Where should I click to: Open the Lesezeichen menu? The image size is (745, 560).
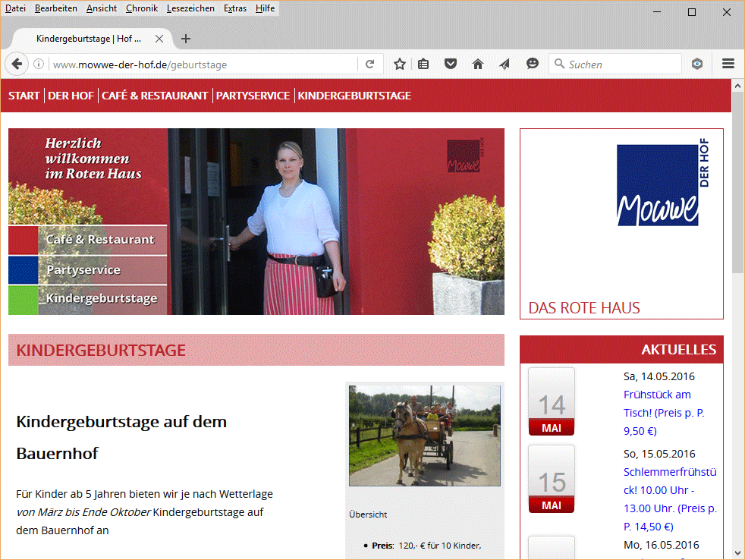tap(190, 8)
